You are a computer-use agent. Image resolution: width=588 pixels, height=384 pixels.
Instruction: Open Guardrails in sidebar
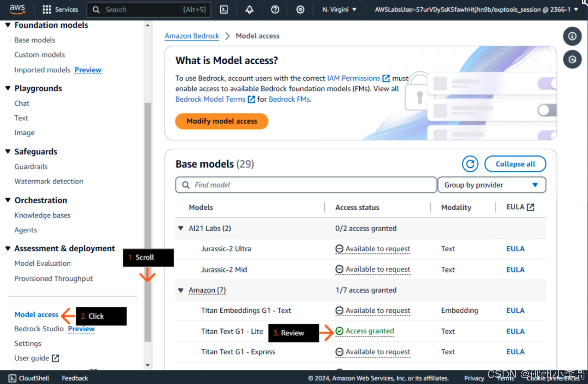tap(31, 166)
